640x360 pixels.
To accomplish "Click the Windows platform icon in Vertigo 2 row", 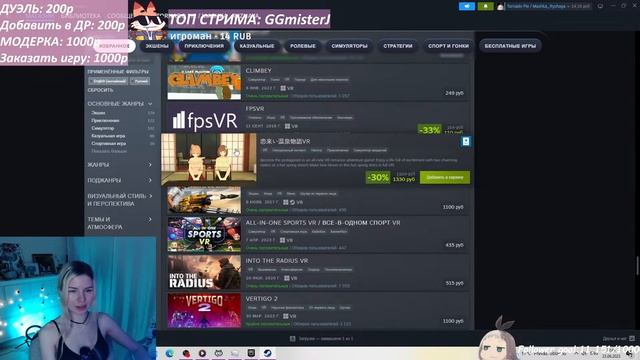I will click(286, 316).
